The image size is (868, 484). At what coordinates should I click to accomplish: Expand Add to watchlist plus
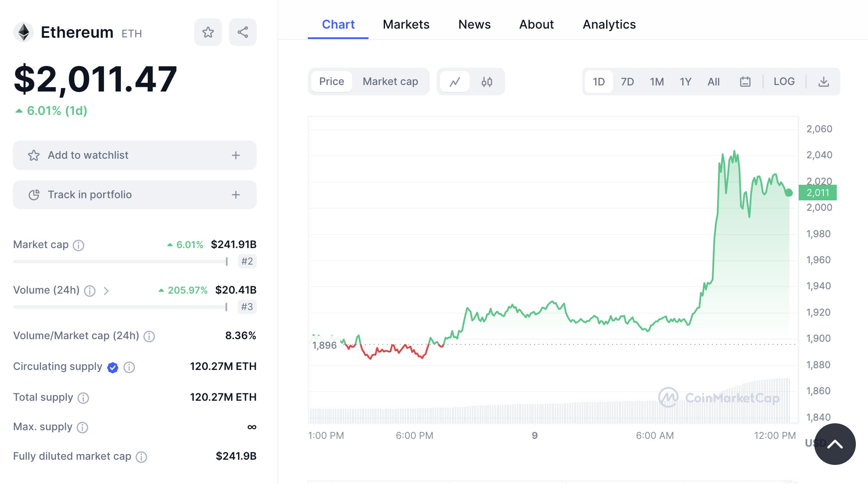(236, 155)
